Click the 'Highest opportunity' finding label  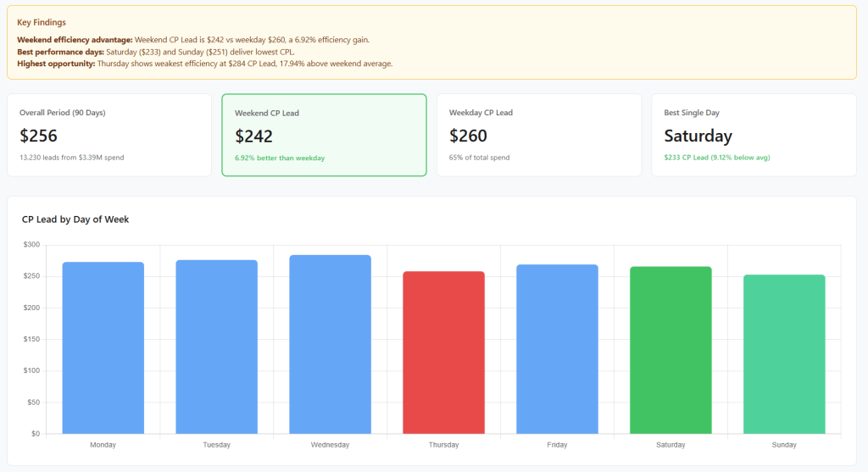[x=56, y=64]
